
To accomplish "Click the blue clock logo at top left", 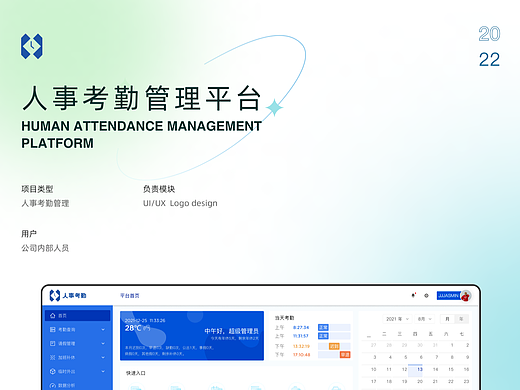I will click(x=32, y=46).
